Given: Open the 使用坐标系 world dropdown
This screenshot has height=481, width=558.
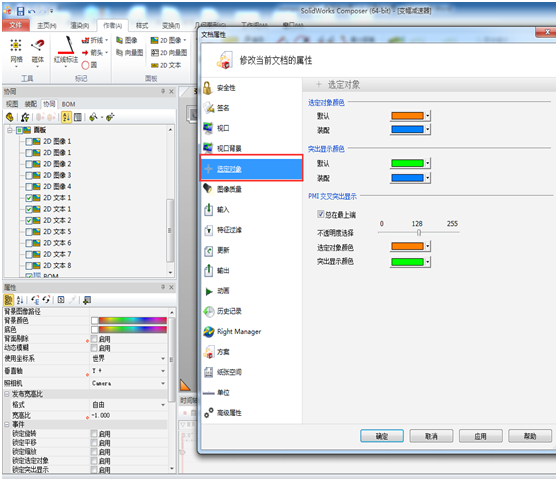Looking at the screenshot, I should click(128, 359).
